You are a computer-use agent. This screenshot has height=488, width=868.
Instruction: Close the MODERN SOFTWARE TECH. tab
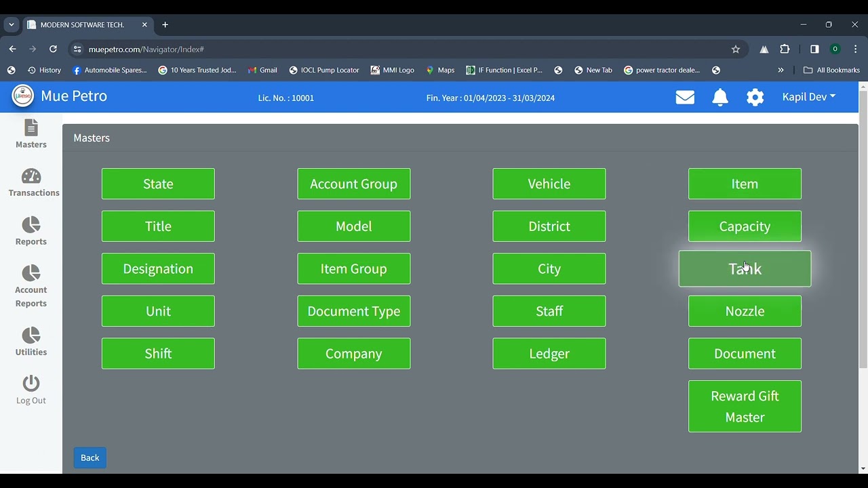(x=144, y=25)
